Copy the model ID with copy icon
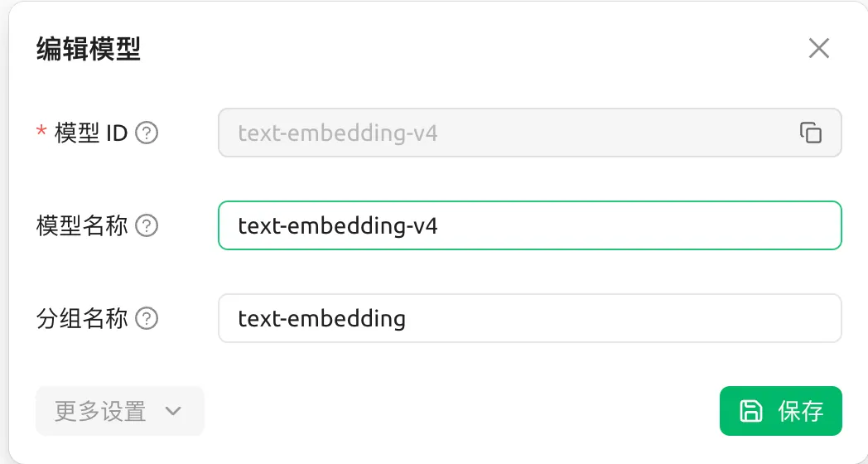 point(810,133)
